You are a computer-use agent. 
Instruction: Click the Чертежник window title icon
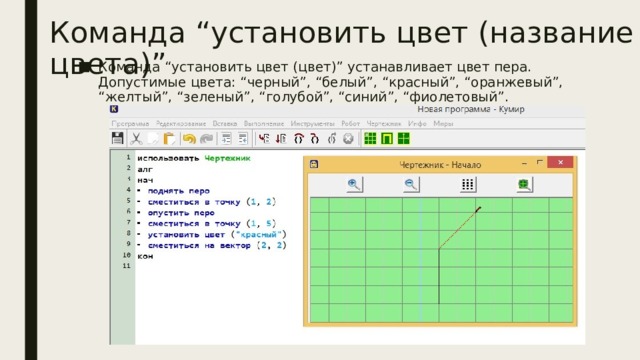[x=314, y=164]
